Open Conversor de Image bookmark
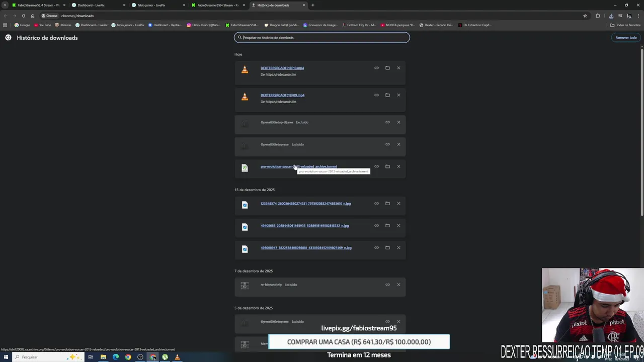This screenshot has width=644, height=362. (320, 25)
